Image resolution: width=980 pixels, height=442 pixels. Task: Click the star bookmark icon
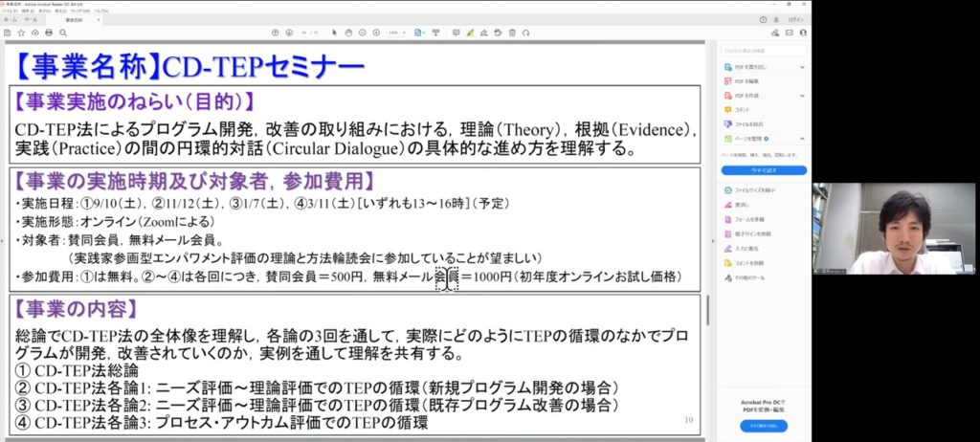[21, 32]
